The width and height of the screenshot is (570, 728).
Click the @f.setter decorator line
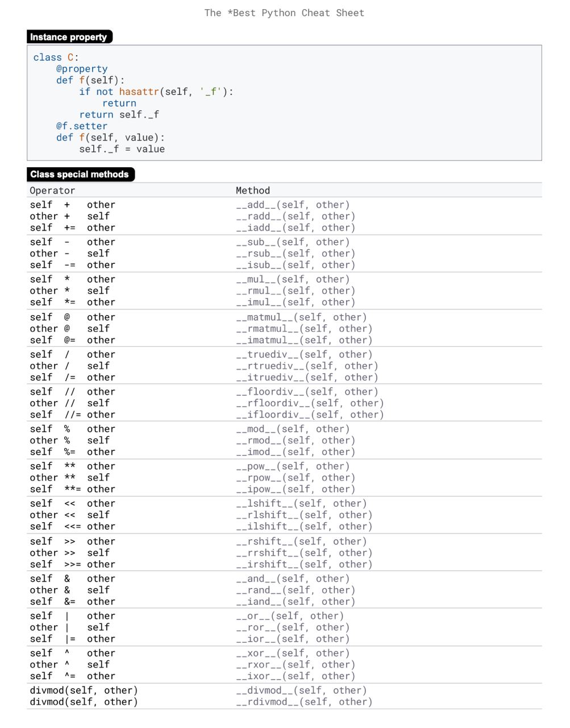pyautogui.click(x=82, y=126)
